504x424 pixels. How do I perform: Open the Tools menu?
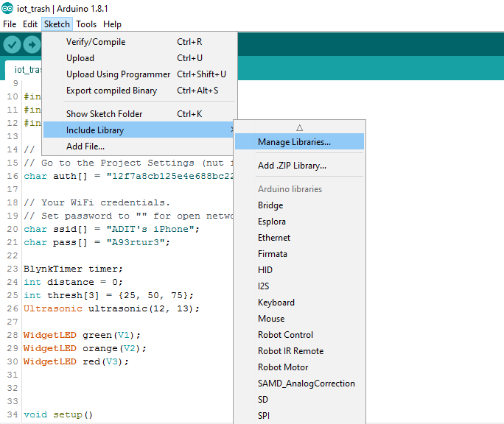(86, 24)
